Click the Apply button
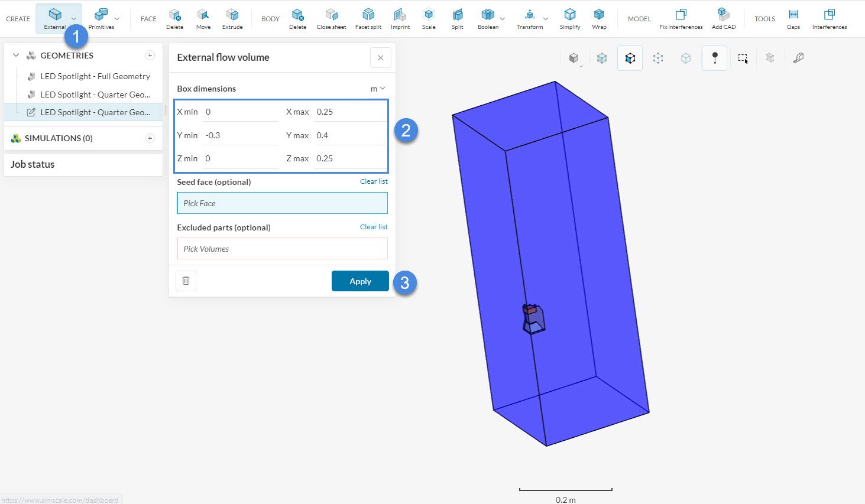Screen dimensions: 865x504 [360, 281]
